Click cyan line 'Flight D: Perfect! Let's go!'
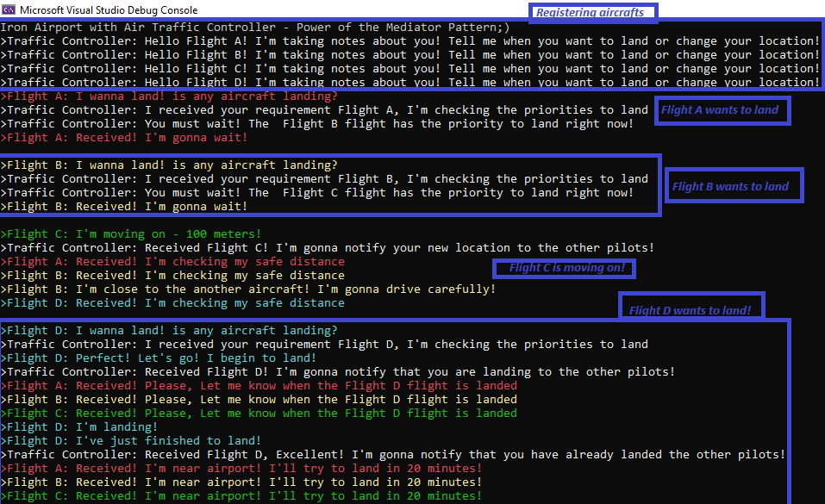The image size is (825, 504). coord(159,358)
